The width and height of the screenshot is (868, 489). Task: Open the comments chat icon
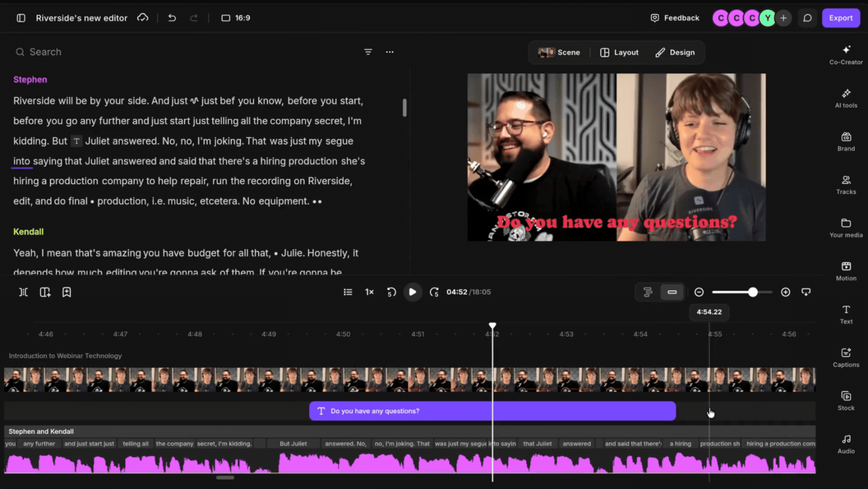point(807,18)
